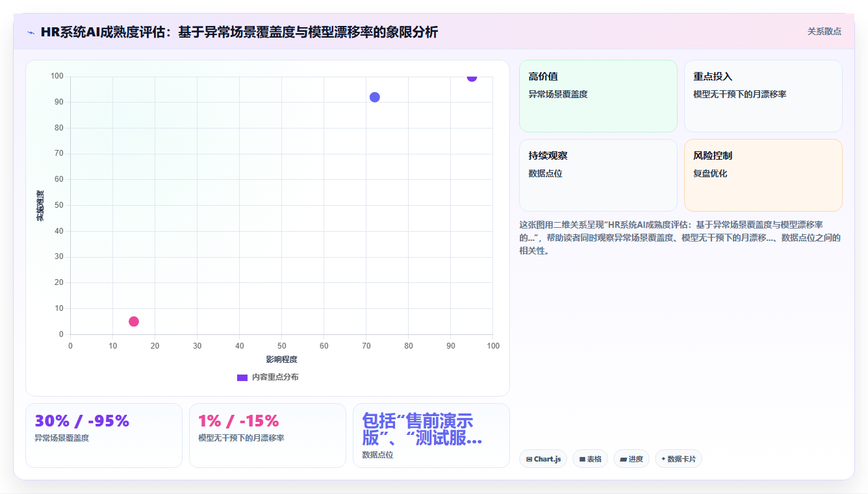Click the 数据点位 caption in the third stat card
The height and width of the screenshot is (494, 868).
(377, 455)
